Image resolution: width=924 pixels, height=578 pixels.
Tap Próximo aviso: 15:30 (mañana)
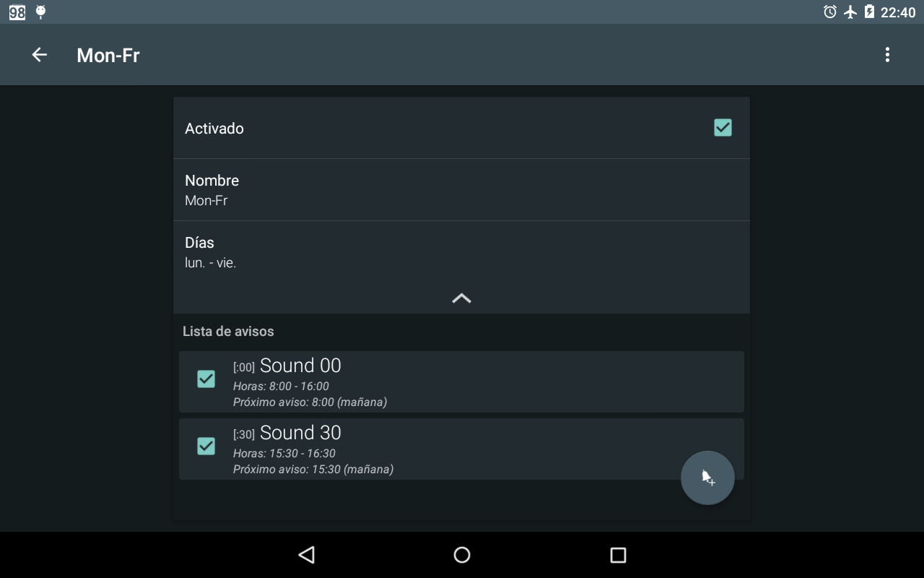pyautogui.click(x=313, y=470)
